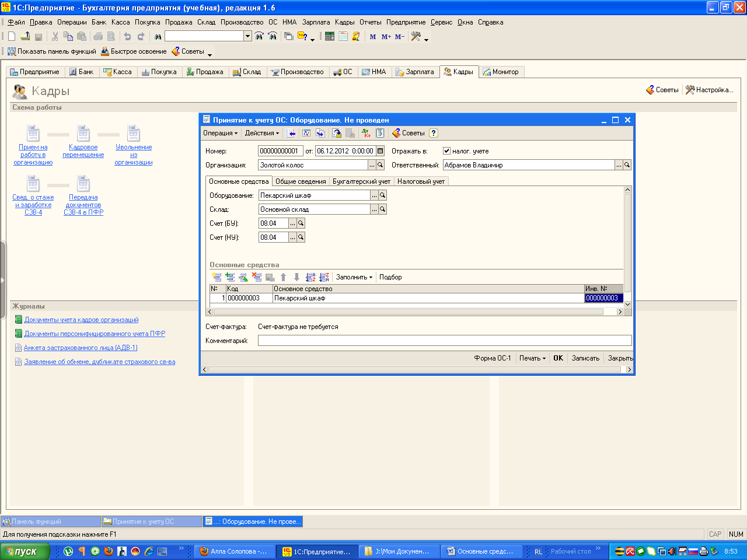Click the delete row red X icon in table toolbar
The height and width of the screenshot is (560, 747).
[257, 277]
